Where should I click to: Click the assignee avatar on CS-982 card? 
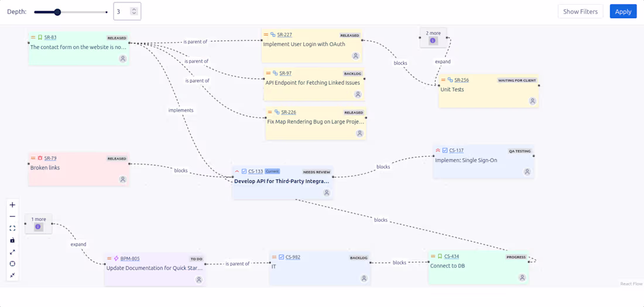click(x=364, y=278)
